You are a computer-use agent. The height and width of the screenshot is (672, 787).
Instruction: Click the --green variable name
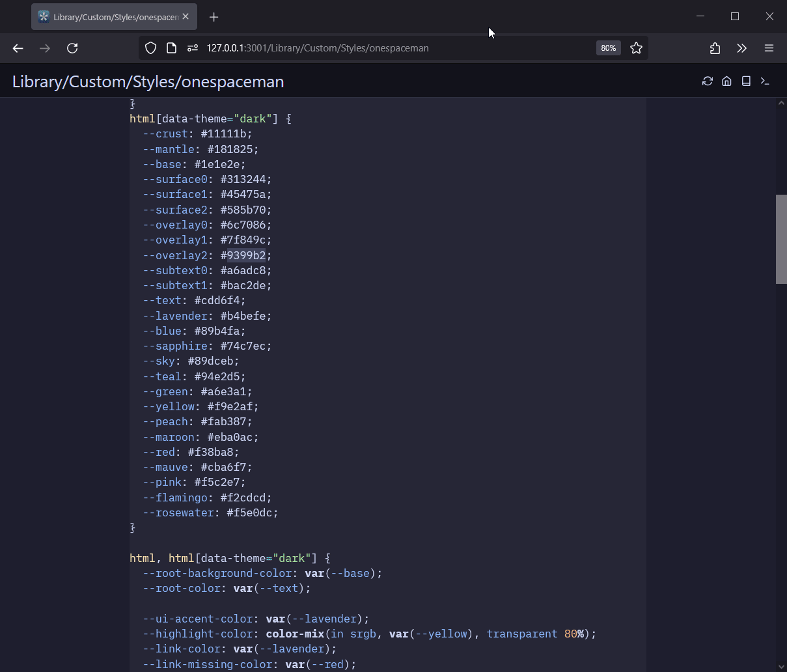click(x=165, y=391)
